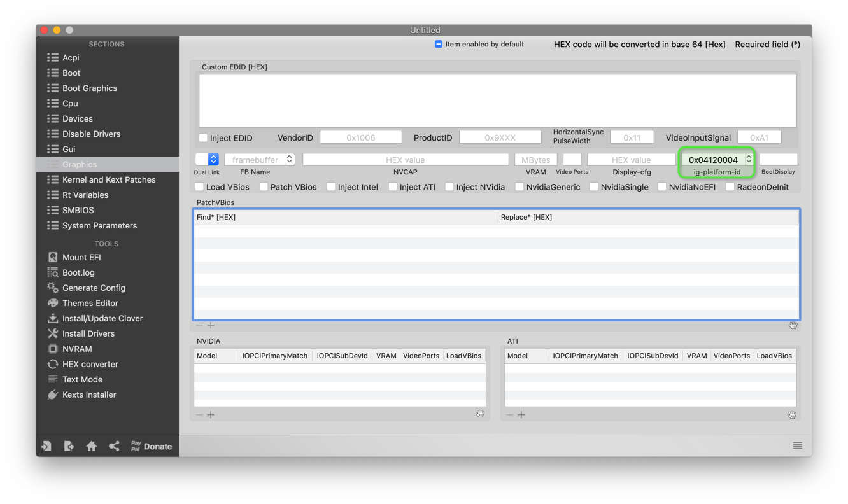Viewport: 848px width, 504px height.
Task: Click the hand icon below ATI table
Action: 791,415
